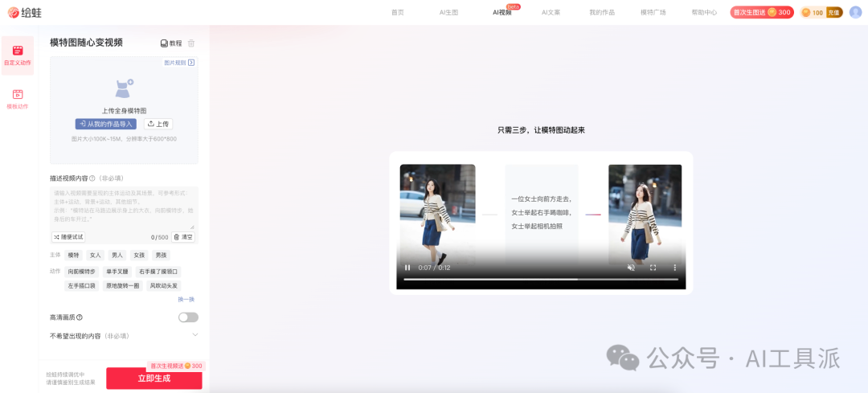Click the trash delete icon beside 教程
The image size is (868, 393).
tap(191, 43)
